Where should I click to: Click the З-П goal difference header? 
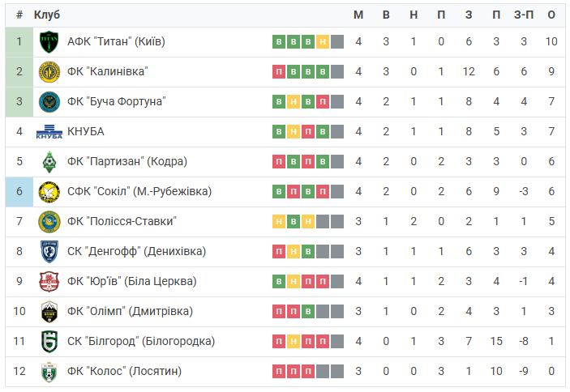(x=524, y=15)
